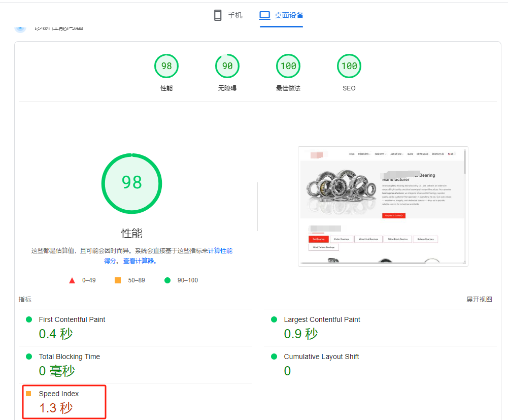The image size is (508, 420).
Task: Open the bearing website screenshot thumbnail
Action: tap(383, 206)
